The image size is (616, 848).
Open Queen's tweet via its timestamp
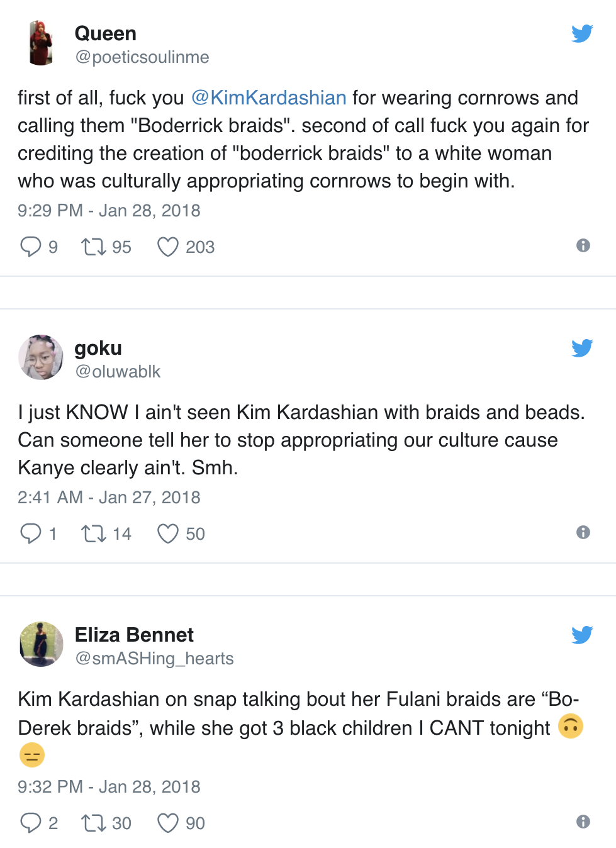tap(108, 210)
